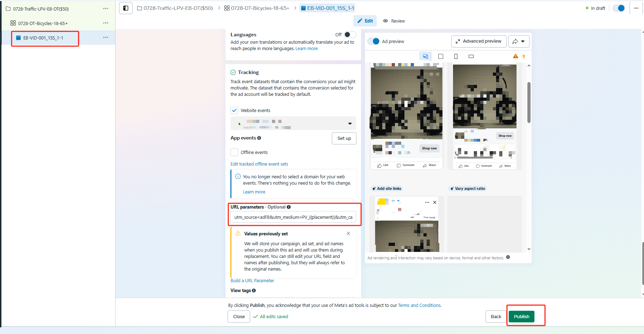This screenshot has height=334, width=644.
Task: Open the share options dropdown caret
Action: pyautogui.click(x=523, y=41)
